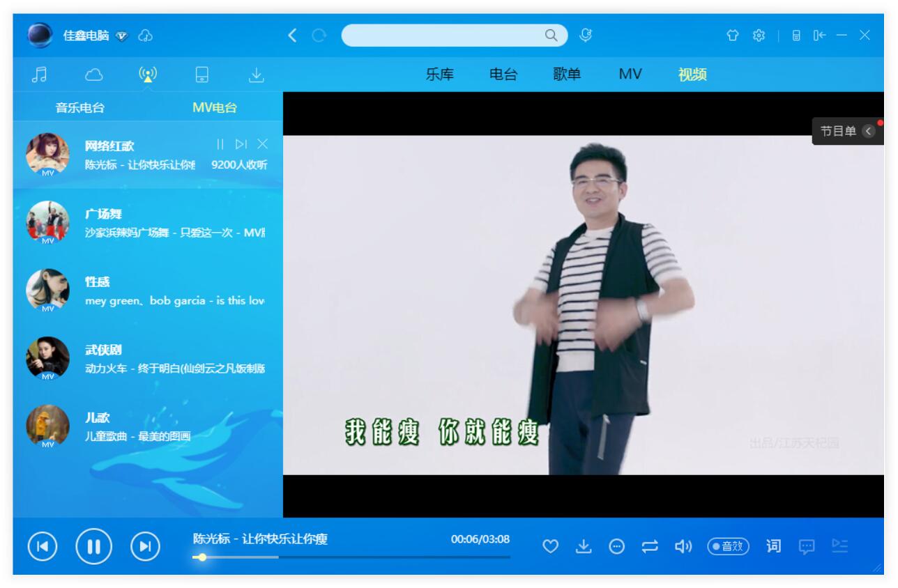Open settings gear menu
Viewport: 898px width, 588px height.
[759, 35]
